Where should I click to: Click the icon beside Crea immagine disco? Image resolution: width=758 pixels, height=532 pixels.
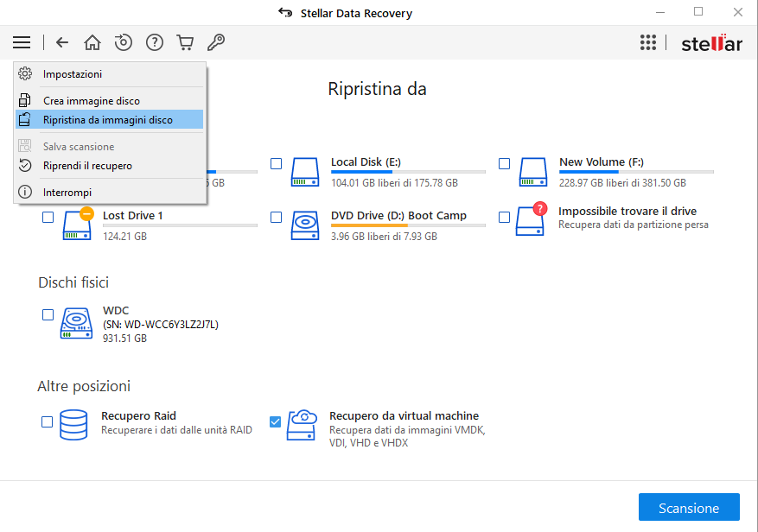pos(25,100)
